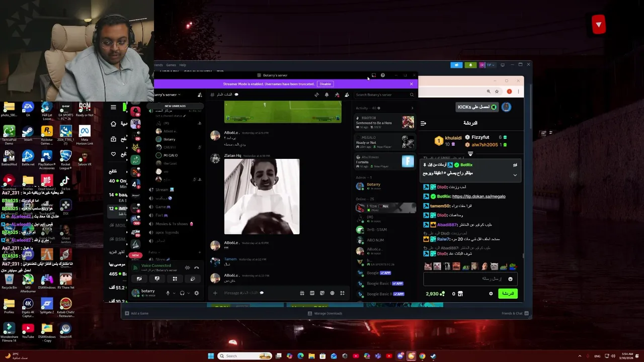Open microphone input options arrow
Viewport: 644px width, 362px height.
click(174, 293)
